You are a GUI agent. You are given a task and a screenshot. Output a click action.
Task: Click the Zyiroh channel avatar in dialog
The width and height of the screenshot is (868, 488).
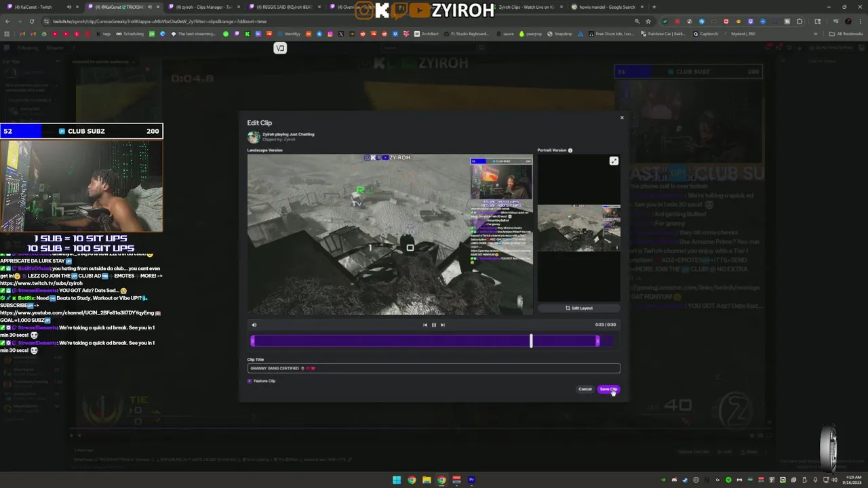pyautogui.click(x=254, y=137)
